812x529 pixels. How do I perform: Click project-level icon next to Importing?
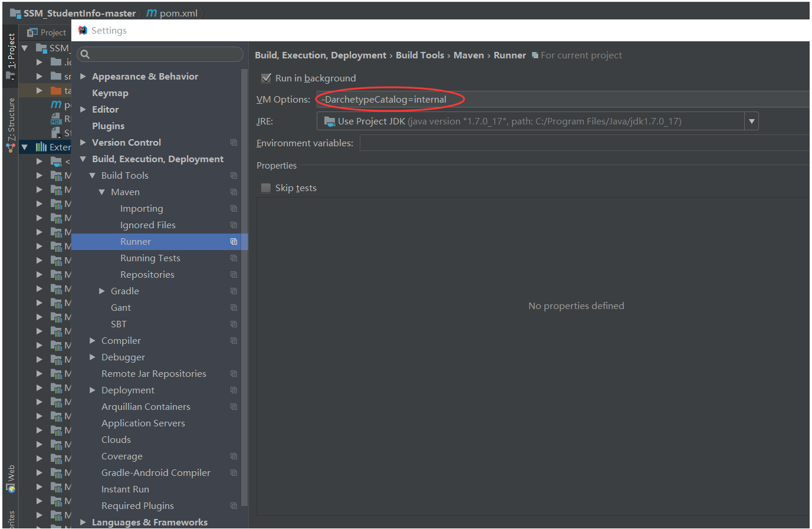pyautogui.click(x=234, y=209)
